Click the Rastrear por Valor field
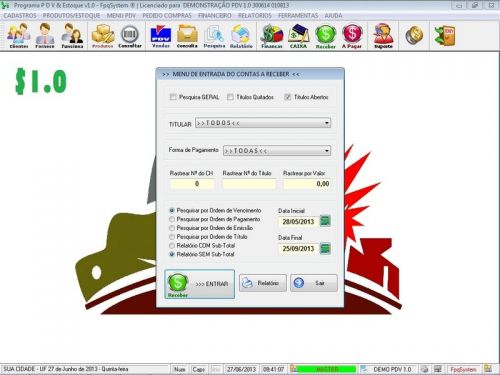The height and width of the screenshot is (375, 500). click(307, 184)
